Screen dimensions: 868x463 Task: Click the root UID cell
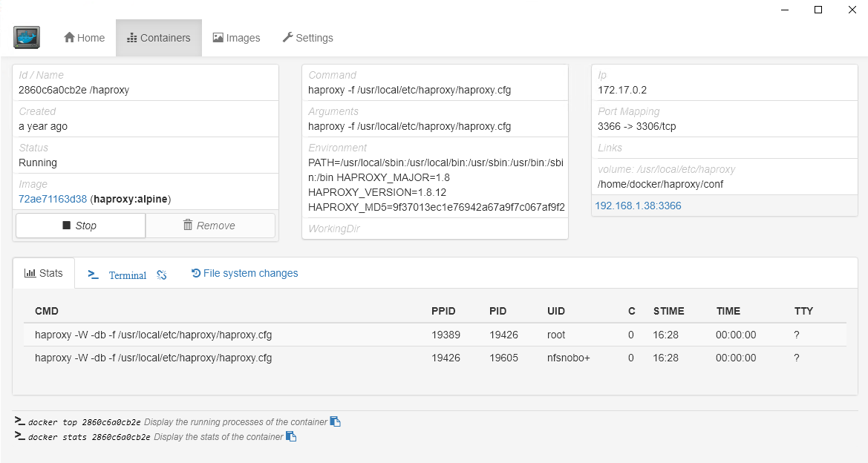click(x=556, y=335)
